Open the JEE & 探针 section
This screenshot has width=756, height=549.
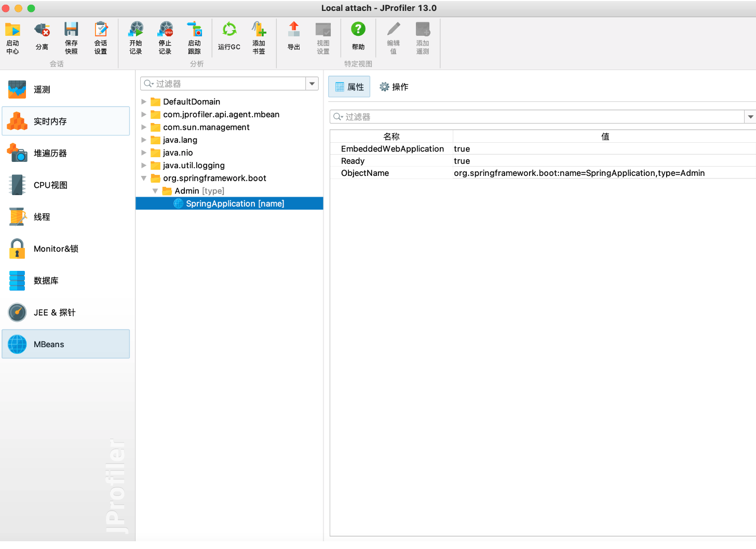[x=66, y=312]
